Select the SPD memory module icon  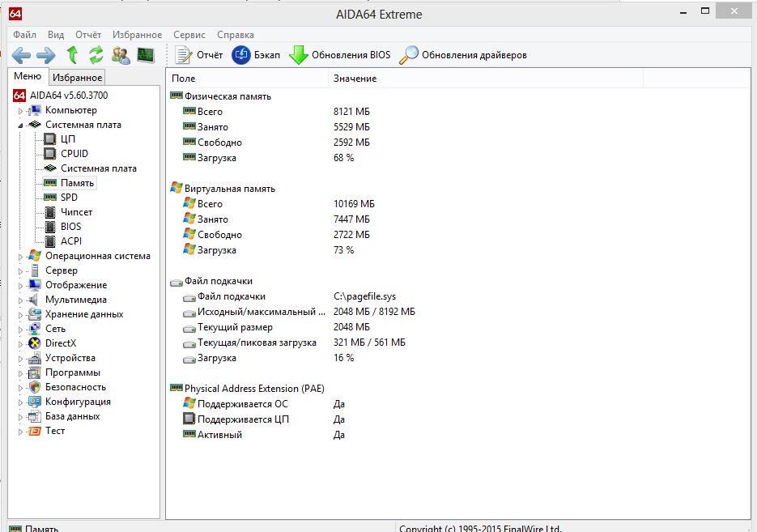[x=49, y=197]
